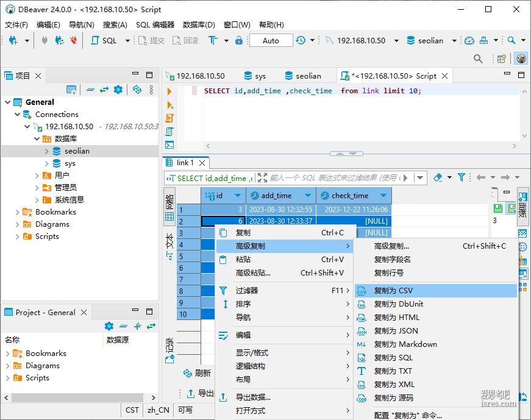Click row 1 add_time cell 2023-08-30 12:32:55
The width and height of the screenshot is (531, 420).
280,210
